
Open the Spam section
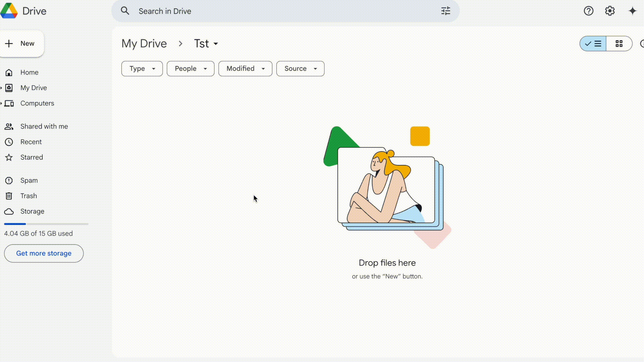click(x=29, y=180)
